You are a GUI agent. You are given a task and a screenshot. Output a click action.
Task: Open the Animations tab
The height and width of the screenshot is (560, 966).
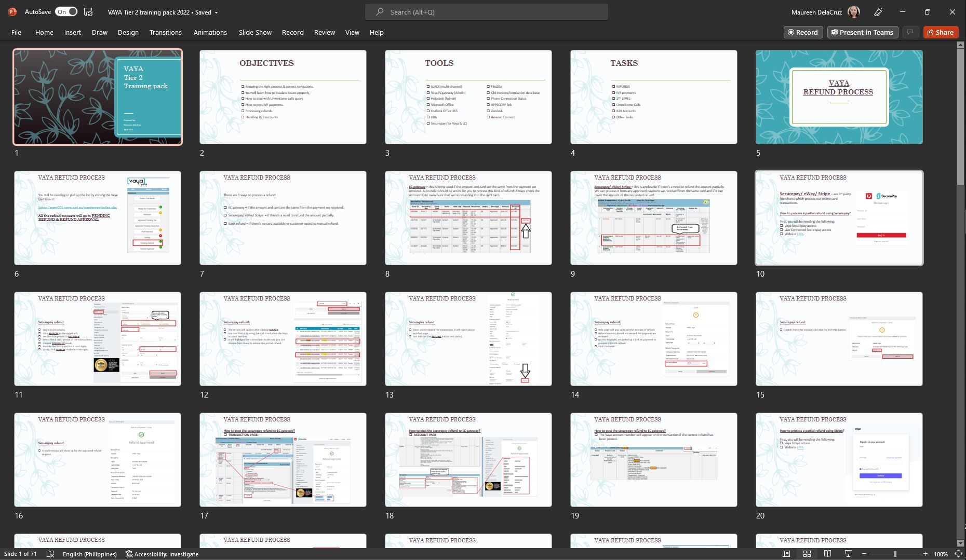point(210,32)
